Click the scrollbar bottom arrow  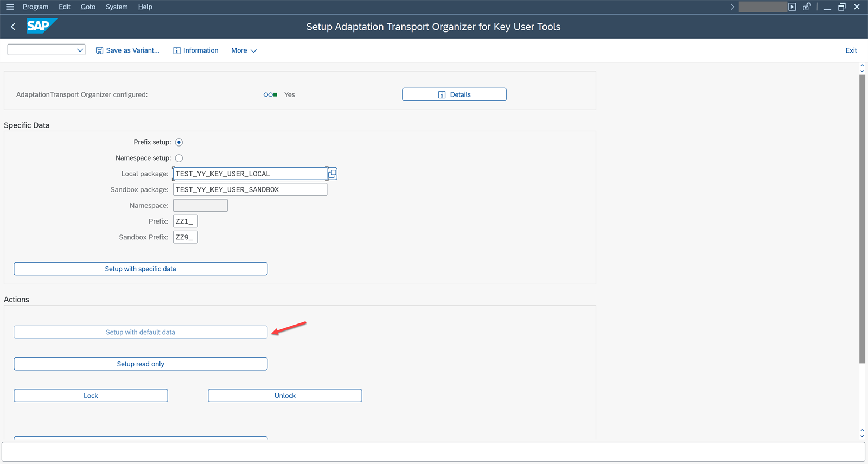click(x=862, y=435)
